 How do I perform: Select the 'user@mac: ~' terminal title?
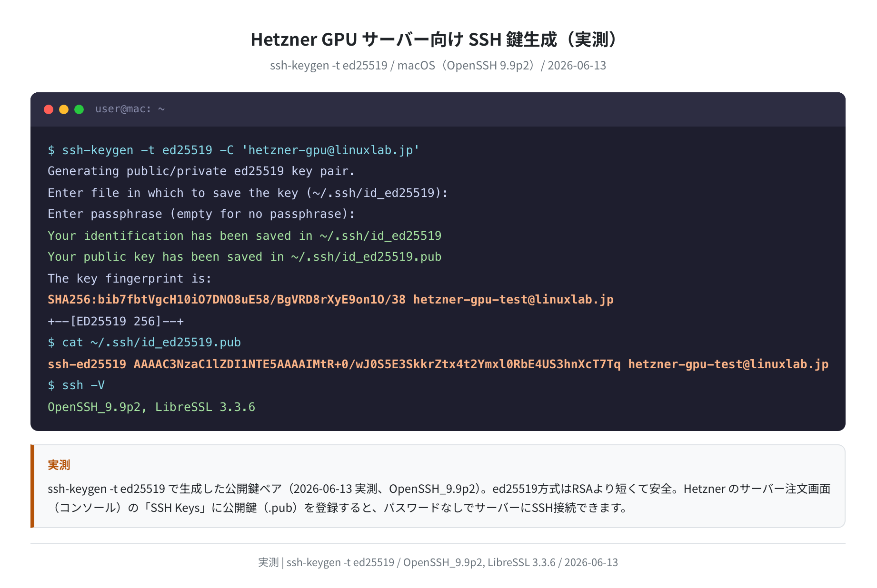130,109
